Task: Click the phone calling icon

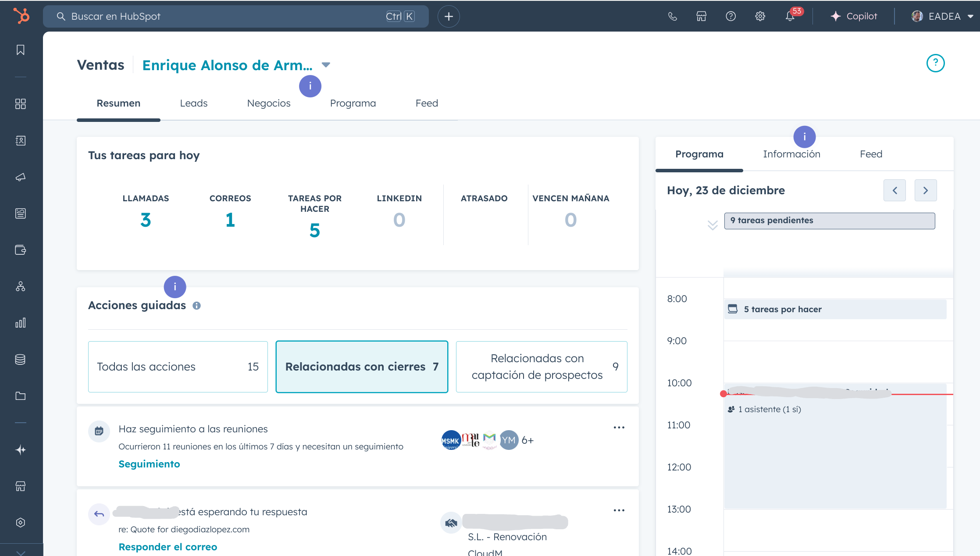Action: click(x=672, y=17)
